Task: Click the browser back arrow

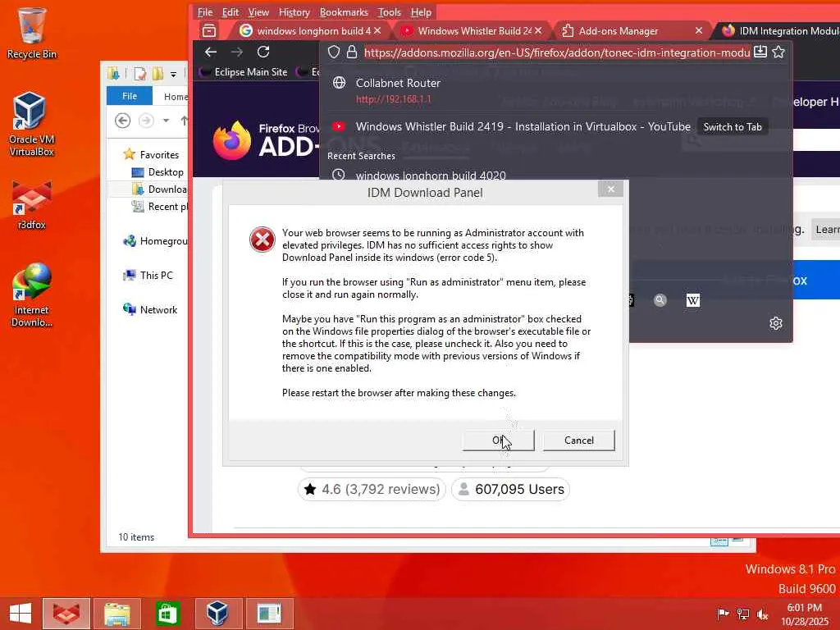Action: 211,52
